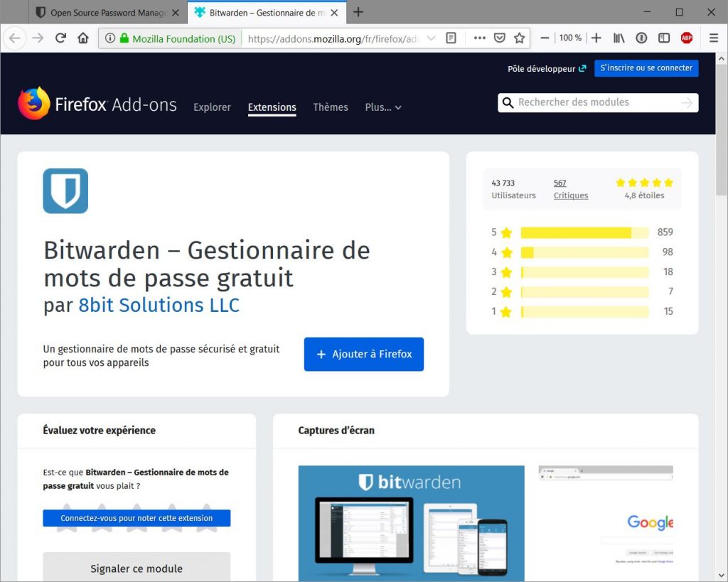Open the Adblock Plus extension icon
Screen dimensions: 728x582
coord(686,38)
